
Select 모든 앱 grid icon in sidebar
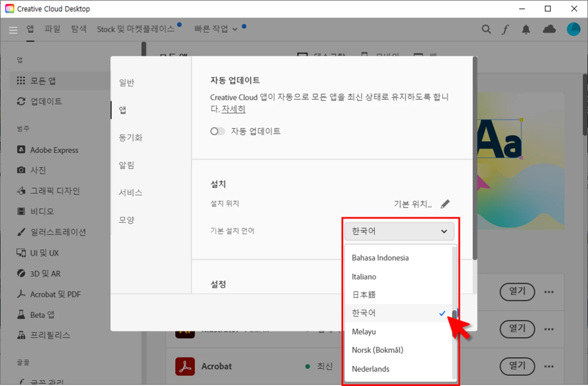(x=21, y=80)
